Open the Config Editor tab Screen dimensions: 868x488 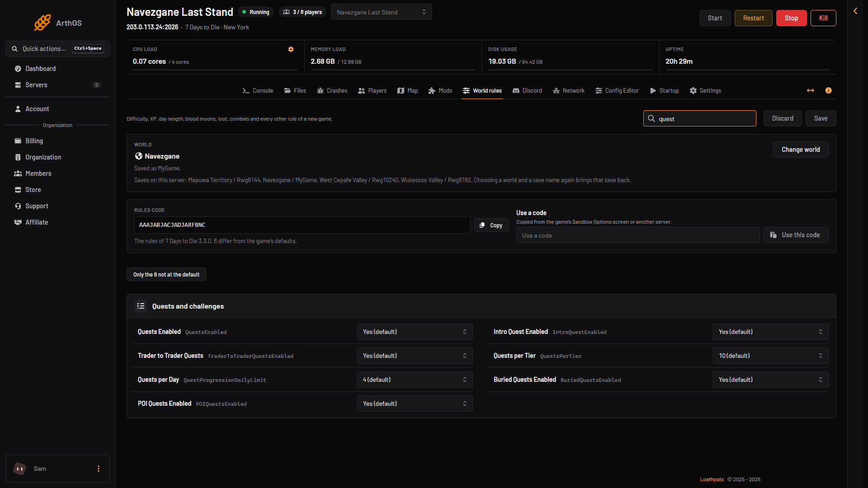click(x=617, y=91)
